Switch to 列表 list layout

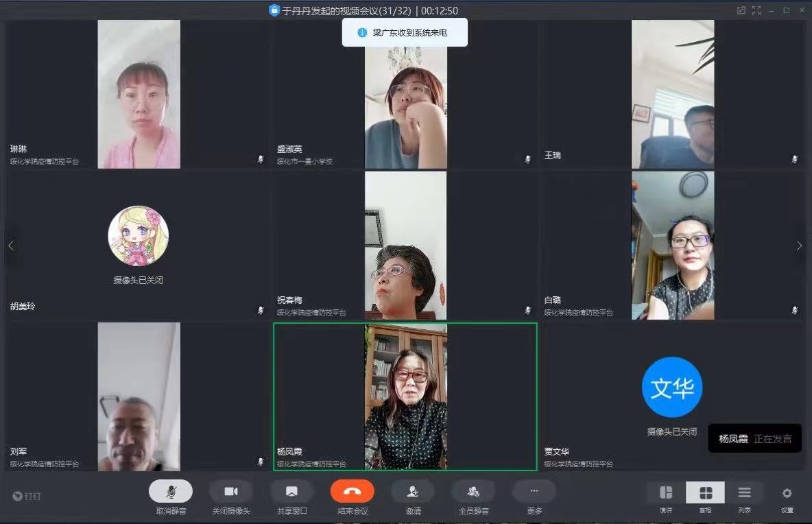[745, 492]
